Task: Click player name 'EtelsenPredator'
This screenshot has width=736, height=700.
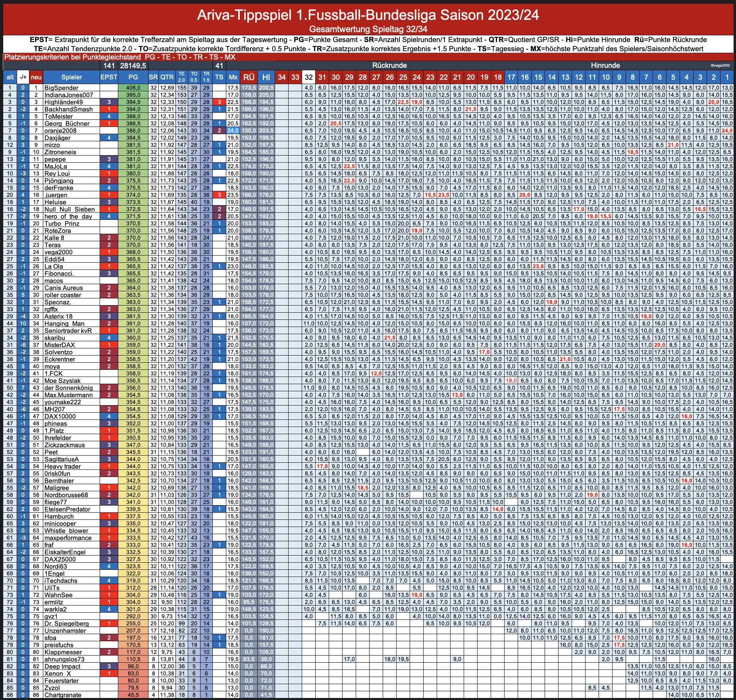Action: (x=67, y=509)
